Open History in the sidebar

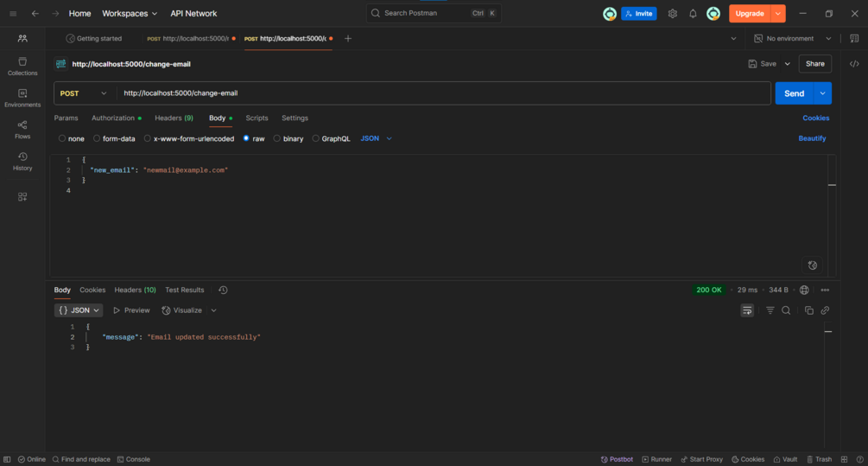pyautogui.click(x=22, y=162)
